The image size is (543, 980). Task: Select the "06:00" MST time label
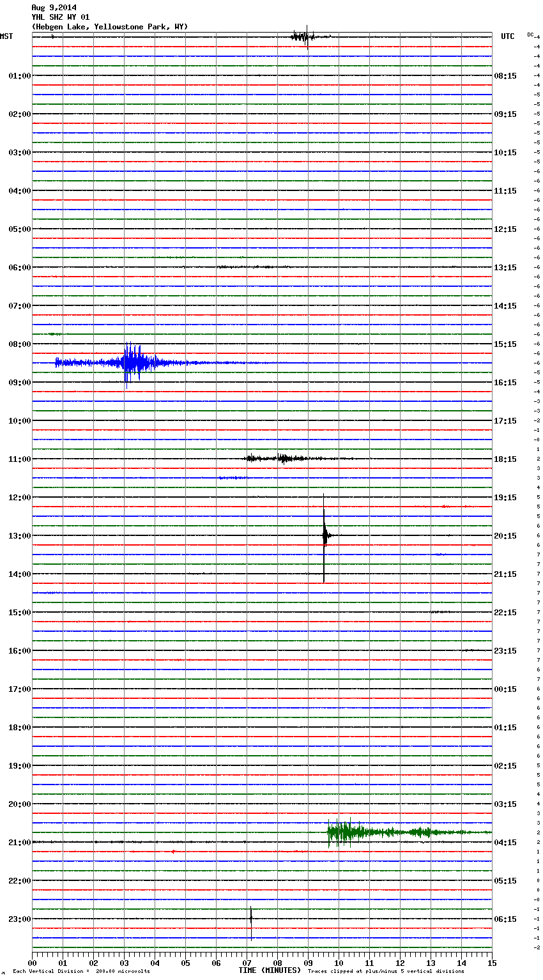[19, 267]
